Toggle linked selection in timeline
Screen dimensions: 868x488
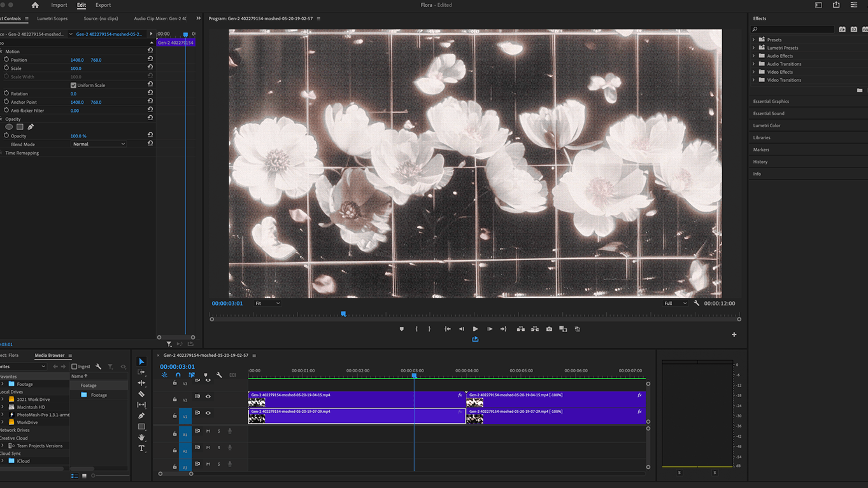pyautogui.click(x=191, y=375)
